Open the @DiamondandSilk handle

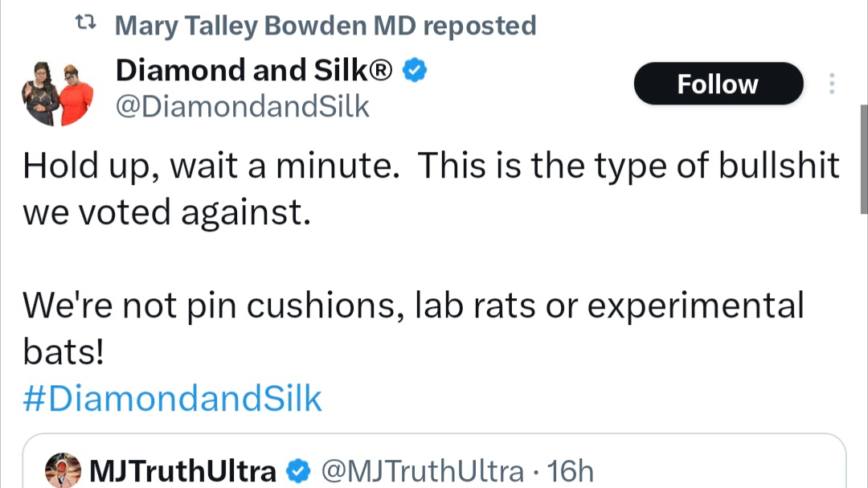[x=243, y=106]
